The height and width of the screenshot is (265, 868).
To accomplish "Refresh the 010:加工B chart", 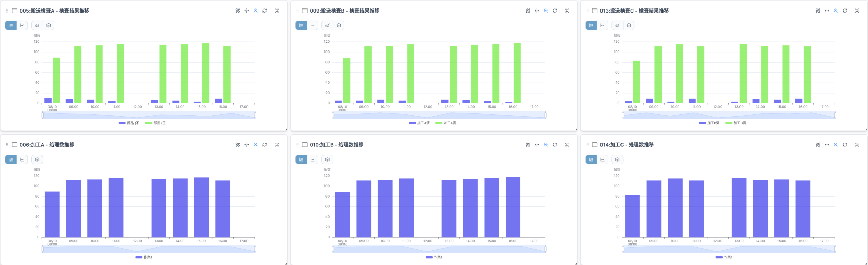I will [555, 145].
